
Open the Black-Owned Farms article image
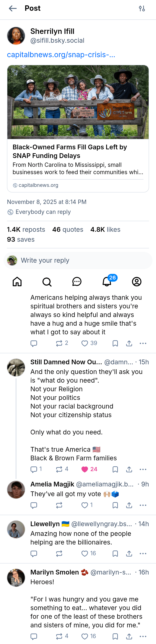(78, 102)
